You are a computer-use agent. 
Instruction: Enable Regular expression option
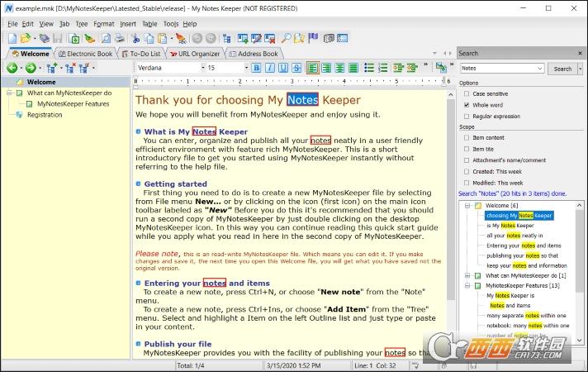467,117
